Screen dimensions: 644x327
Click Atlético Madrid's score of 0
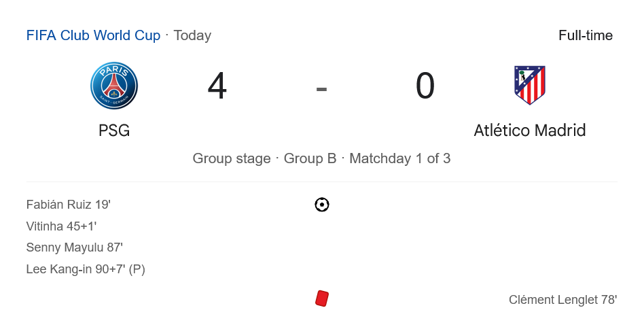click(x=425, y=87)
